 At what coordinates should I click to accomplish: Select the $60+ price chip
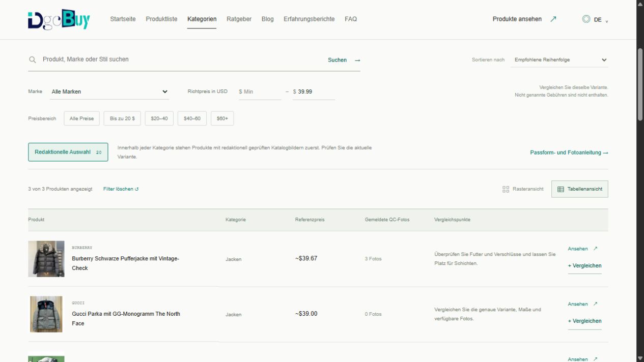pyautogui.click(x=222, y=118)
